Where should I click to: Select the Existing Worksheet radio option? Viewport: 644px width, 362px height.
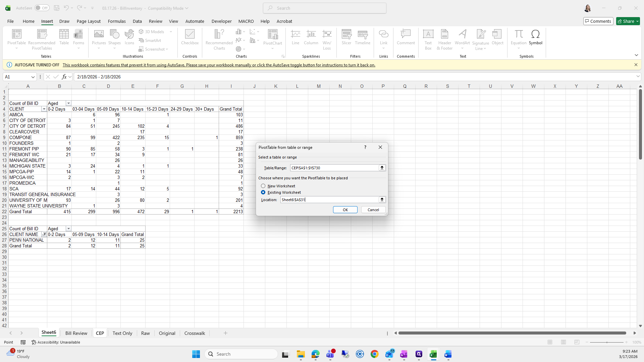(263, 192)
